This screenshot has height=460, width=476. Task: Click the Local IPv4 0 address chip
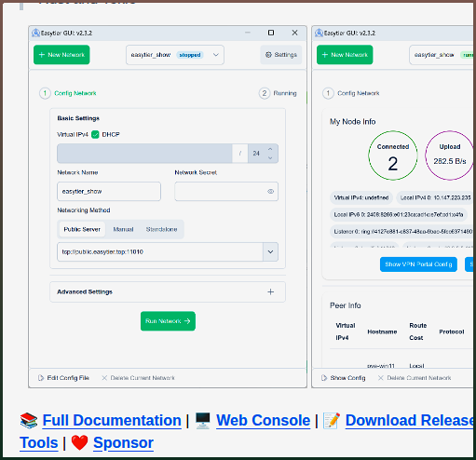(435, 197)
